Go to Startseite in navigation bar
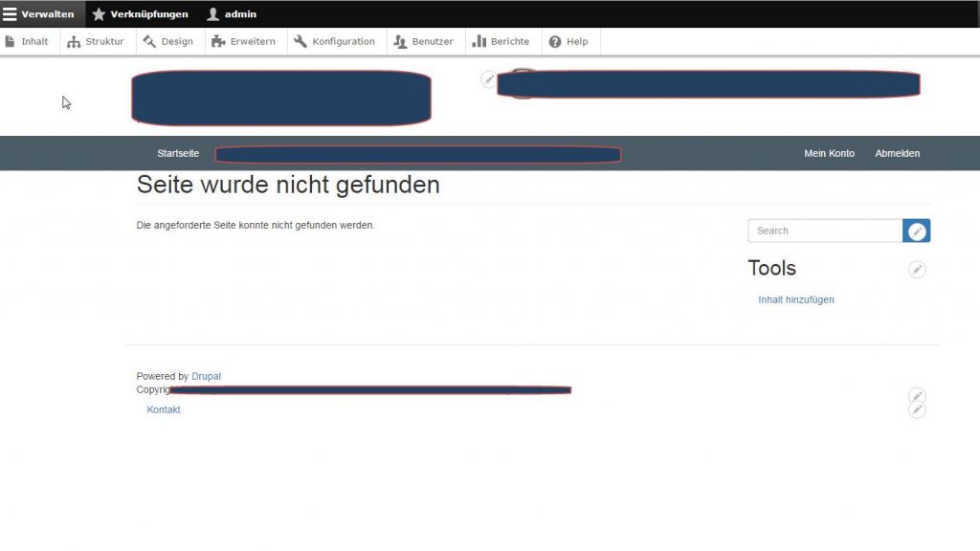This screenshot has width=980, height=551. click(178, 153)
